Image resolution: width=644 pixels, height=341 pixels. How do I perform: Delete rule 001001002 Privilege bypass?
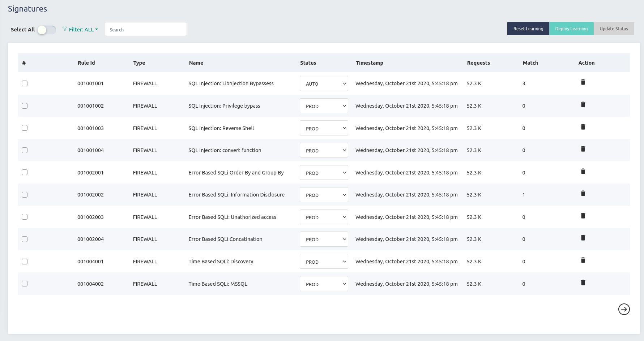583,104
